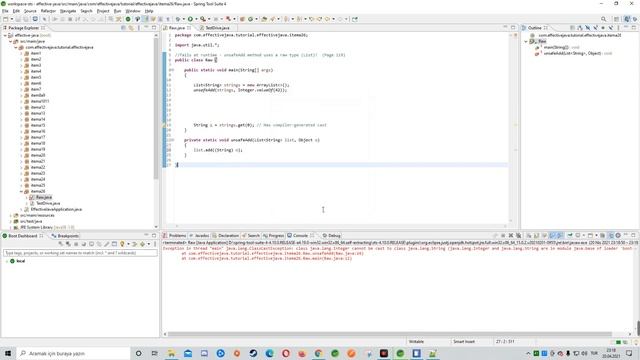Image resolution: width=640 pixels, height=360 pixels.
Task: Click the Debug bug toolbar icon
Action: click(x=178, y=19)
